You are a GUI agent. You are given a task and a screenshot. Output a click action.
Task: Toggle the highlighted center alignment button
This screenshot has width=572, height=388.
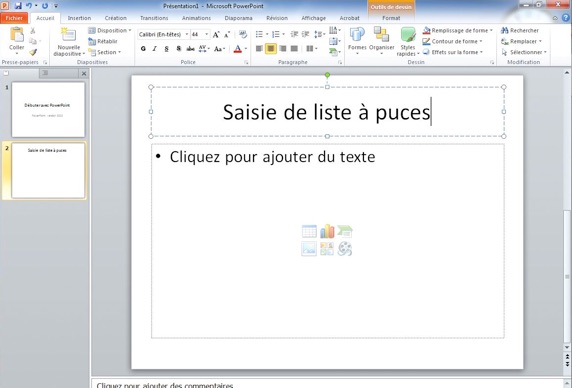coord(271,48)
